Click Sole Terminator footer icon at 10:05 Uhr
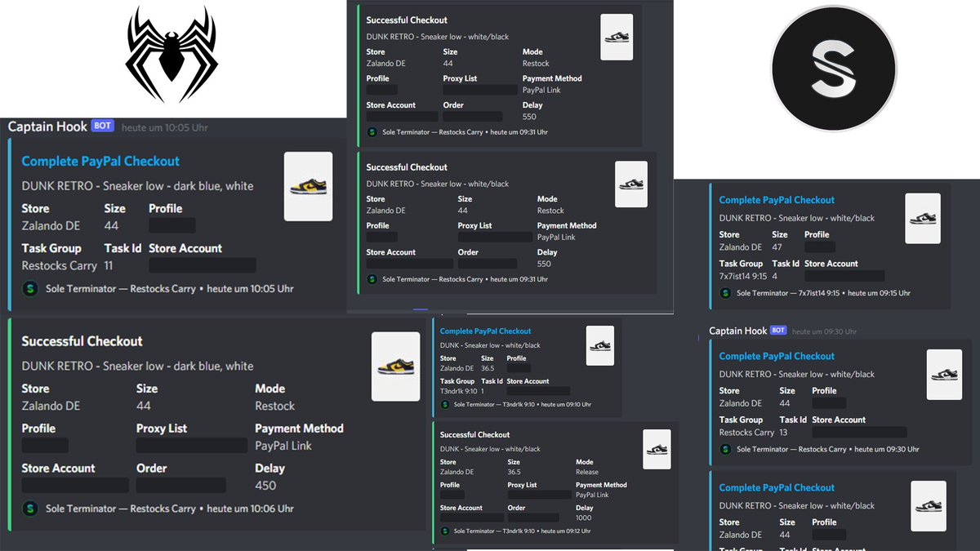 click(30, 288)
